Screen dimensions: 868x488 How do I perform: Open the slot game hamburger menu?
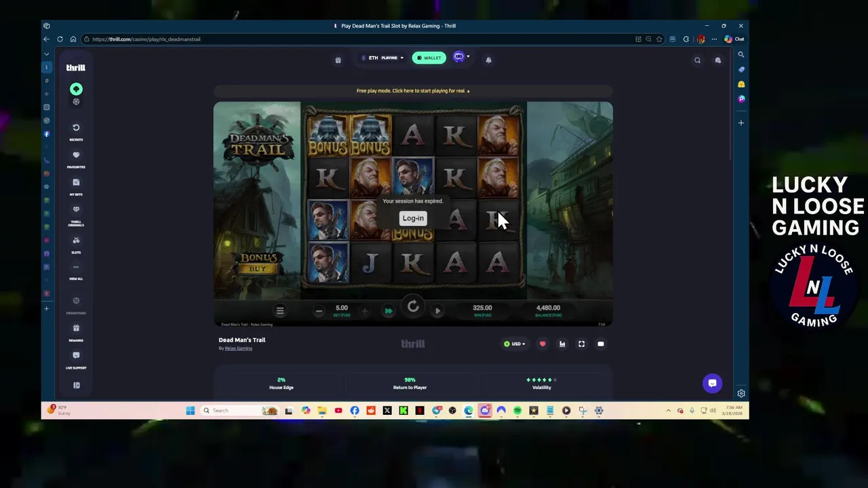coord(279,310)
